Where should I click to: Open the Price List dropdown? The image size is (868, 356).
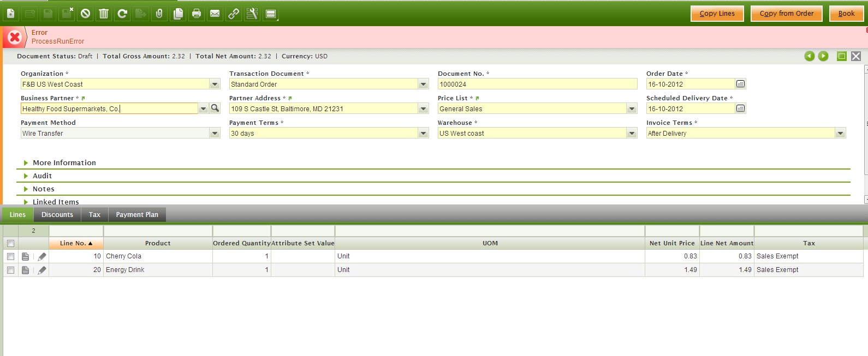coord(632,108)
